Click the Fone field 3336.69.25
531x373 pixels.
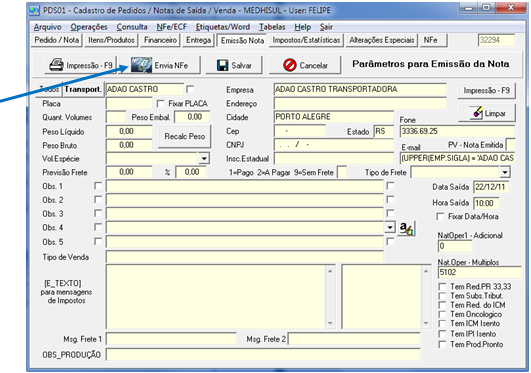point(457,131)
